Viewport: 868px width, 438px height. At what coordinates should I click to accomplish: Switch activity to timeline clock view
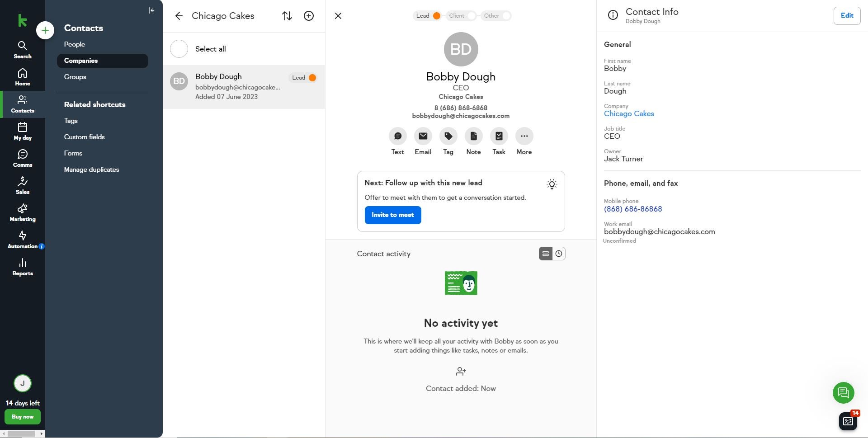tap(559, 254)
